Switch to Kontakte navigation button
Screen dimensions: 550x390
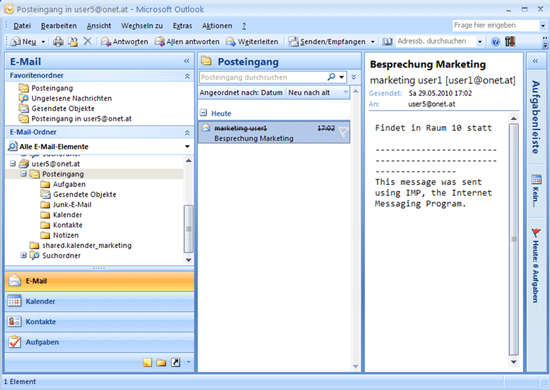click(x=100, y=322)
